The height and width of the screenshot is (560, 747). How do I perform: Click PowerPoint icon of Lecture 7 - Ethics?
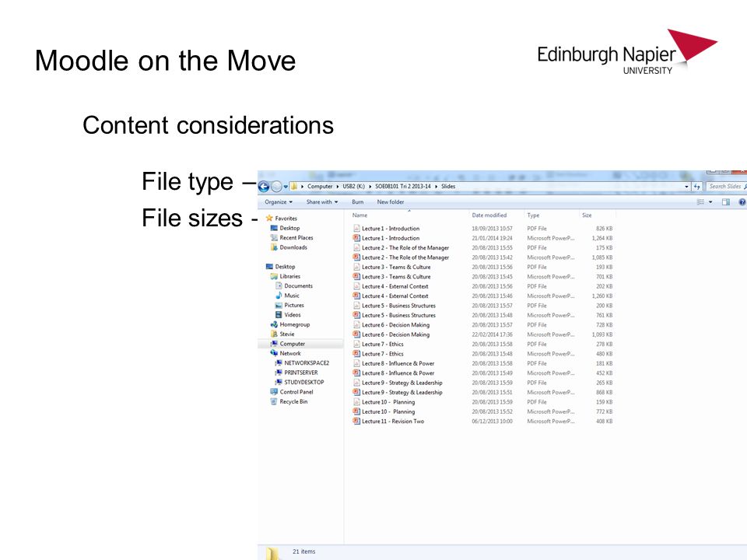tap(356, 353)
